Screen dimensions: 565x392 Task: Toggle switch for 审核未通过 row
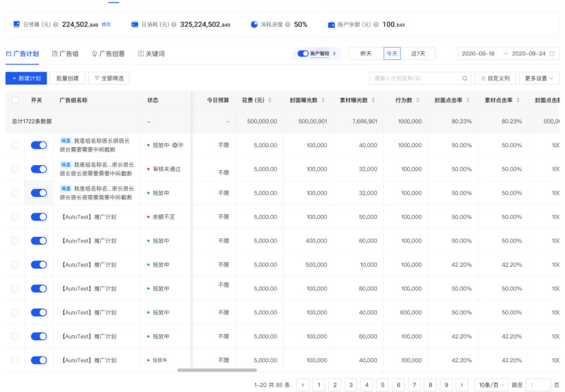tap(39, 169)
